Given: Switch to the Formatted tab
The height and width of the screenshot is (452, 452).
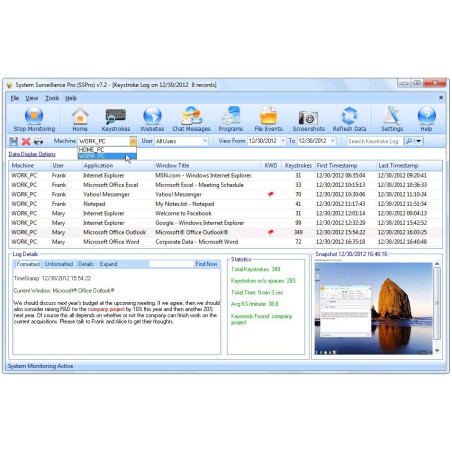Looking at the screenshot, I should [x=28, y=264].
